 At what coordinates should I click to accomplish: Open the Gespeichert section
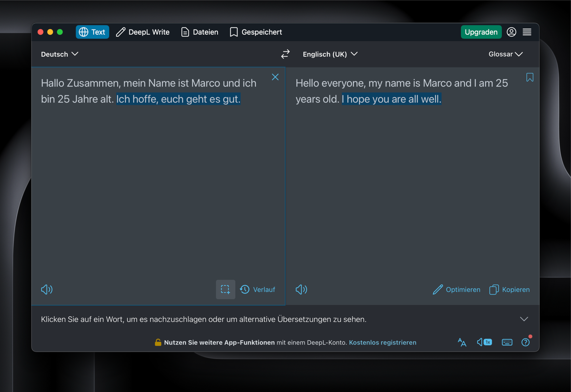click(x=256, y=32)
